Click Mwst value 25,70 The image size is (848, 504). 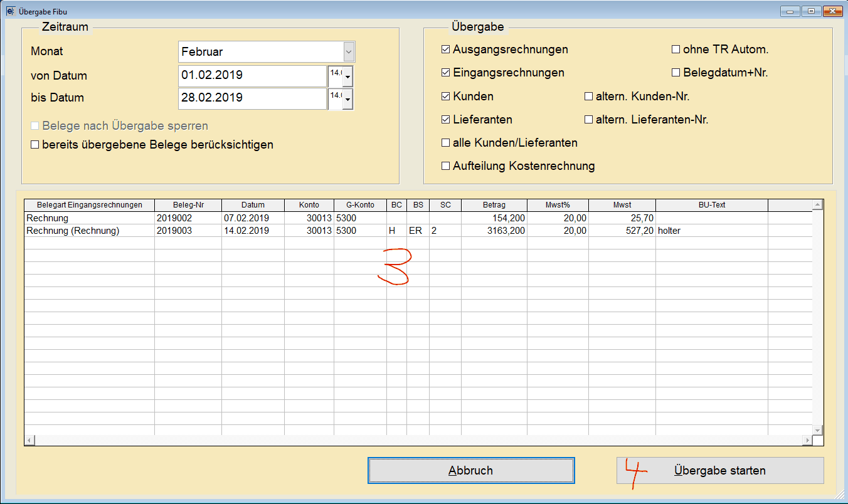[622, 218]
